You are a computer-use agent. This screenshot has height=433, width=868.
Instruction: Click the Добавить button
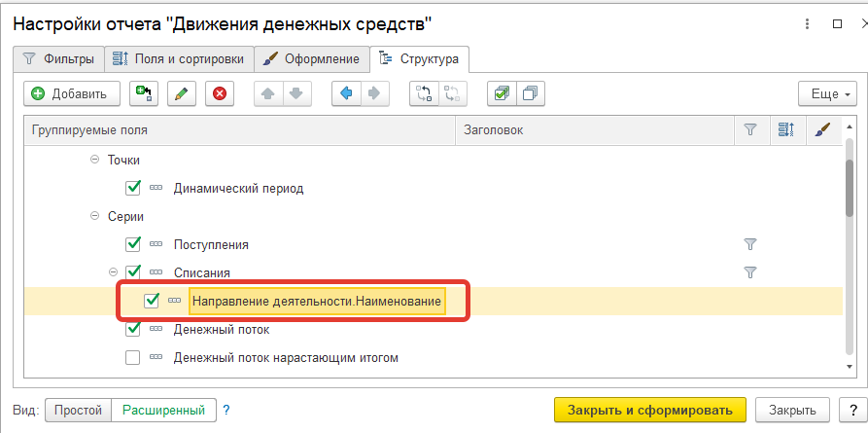[72, 93]
